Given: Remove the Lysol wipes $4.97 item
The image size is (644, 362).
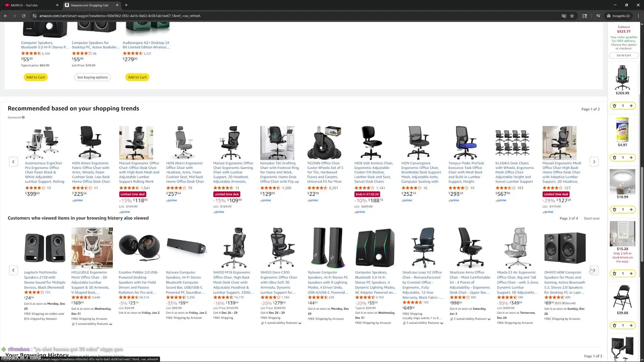Looking at the screenshot, I should 614,157.
